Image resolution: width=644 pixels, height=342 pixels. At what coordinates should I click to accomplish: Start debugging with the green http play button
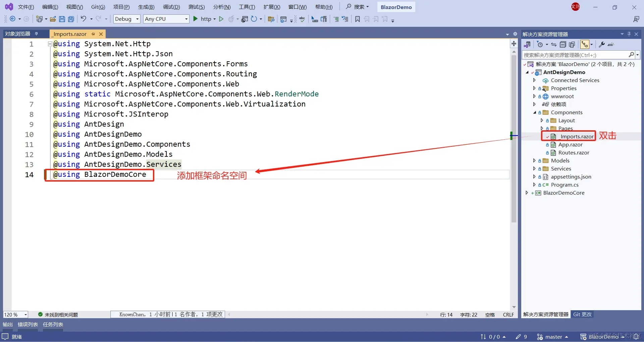point(196,19)
